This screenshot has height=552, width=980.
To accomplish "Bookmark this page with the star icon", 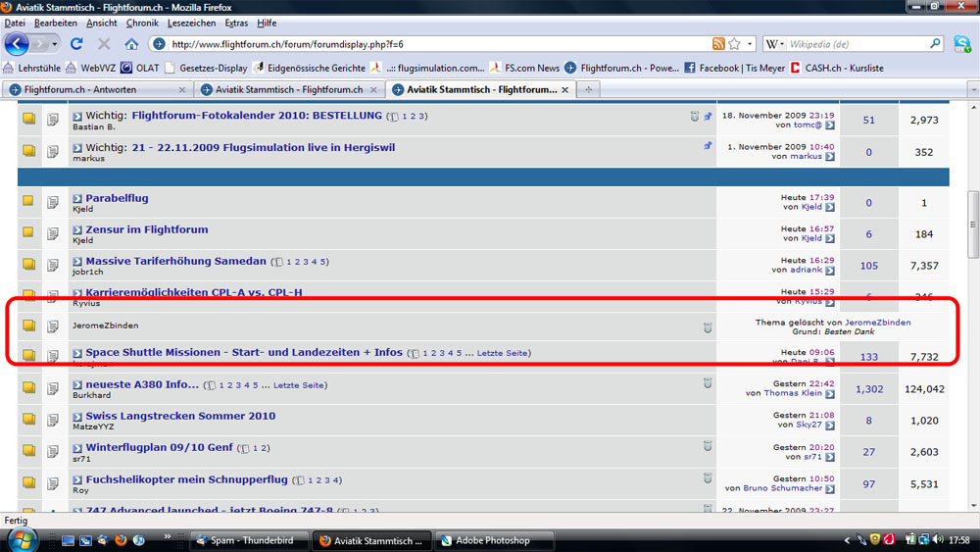I will [x=734, y=44].
